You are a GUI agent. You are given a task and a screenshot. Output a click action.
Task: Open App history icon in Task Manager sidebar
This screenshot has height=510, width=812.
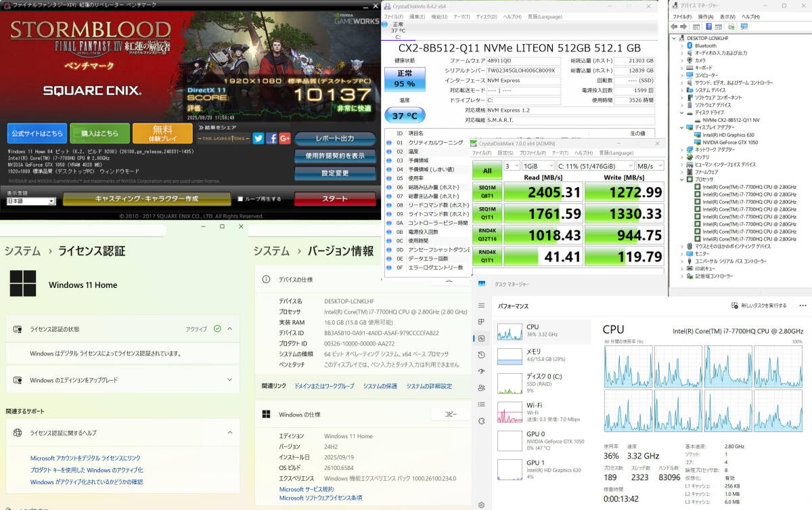click(x=481, y=355)
